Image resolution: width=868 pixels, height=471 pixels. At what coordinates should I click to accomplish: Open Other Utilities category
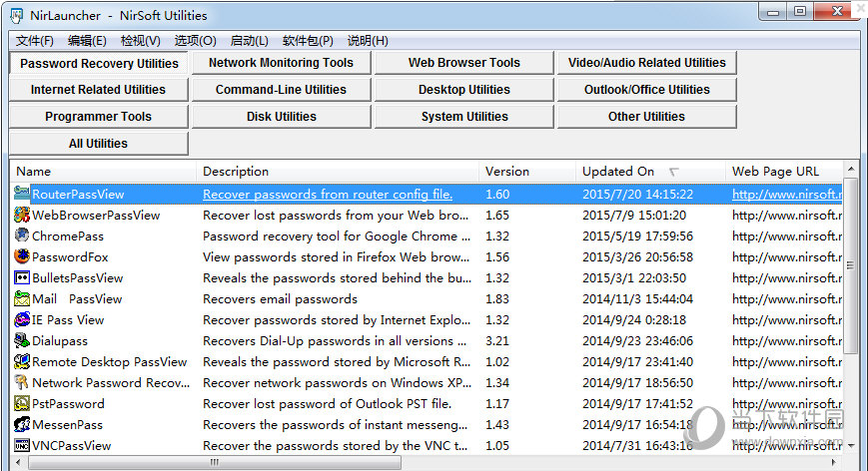(x=646, y=117)
